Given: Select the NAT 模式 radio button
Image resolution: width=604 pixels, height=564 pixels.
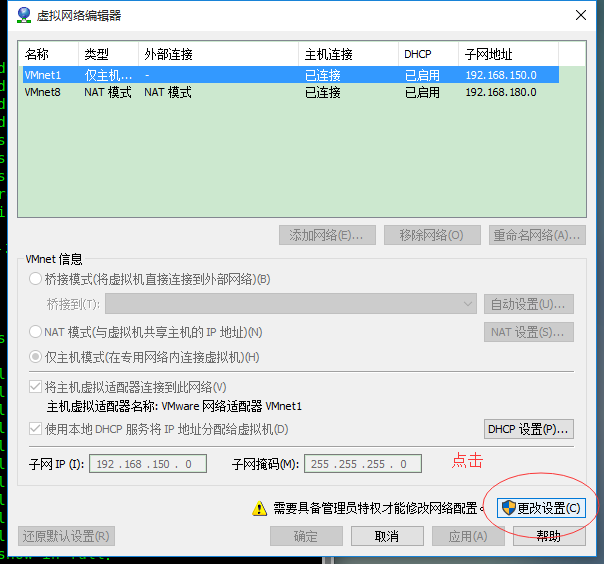Looking at the screenshot, I should (x=35, y=332).
